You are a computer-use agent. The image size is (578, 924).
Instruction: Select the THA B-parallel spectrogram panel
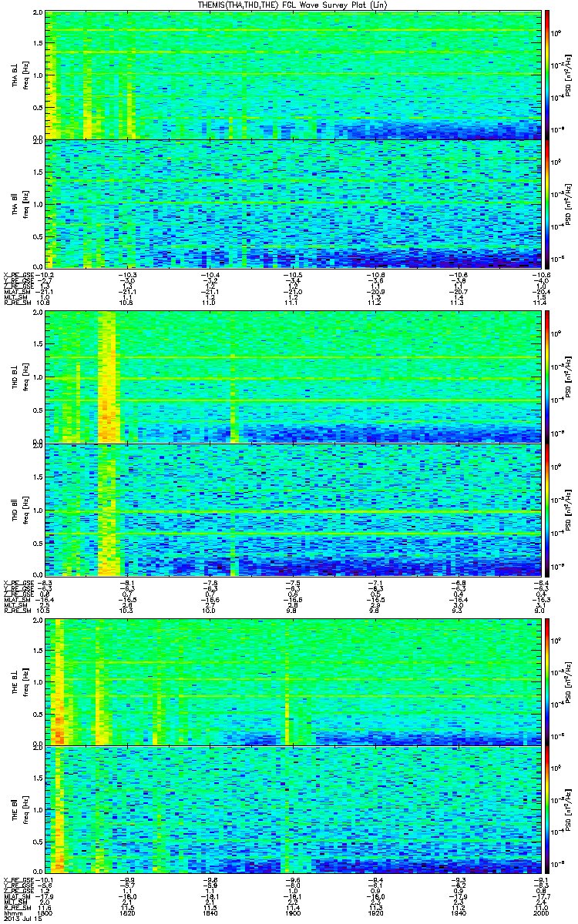(x=292, y=203)
